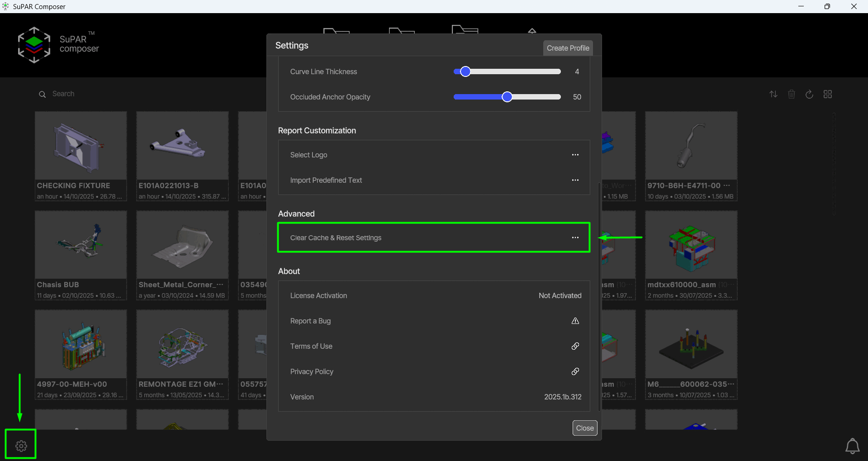Open settings with the gear icon
The width and height of the screenshot is (868, 461).
pos(21,446)
